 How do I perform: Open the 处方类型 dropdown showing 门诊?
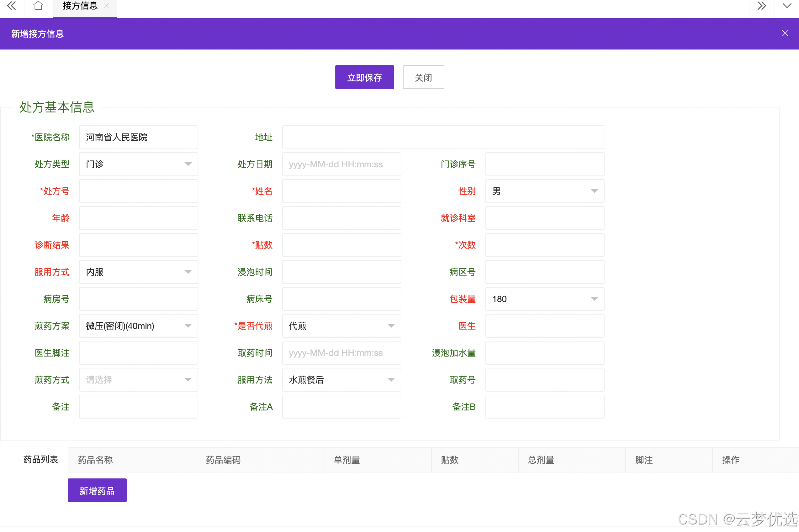tap(138, 164)
